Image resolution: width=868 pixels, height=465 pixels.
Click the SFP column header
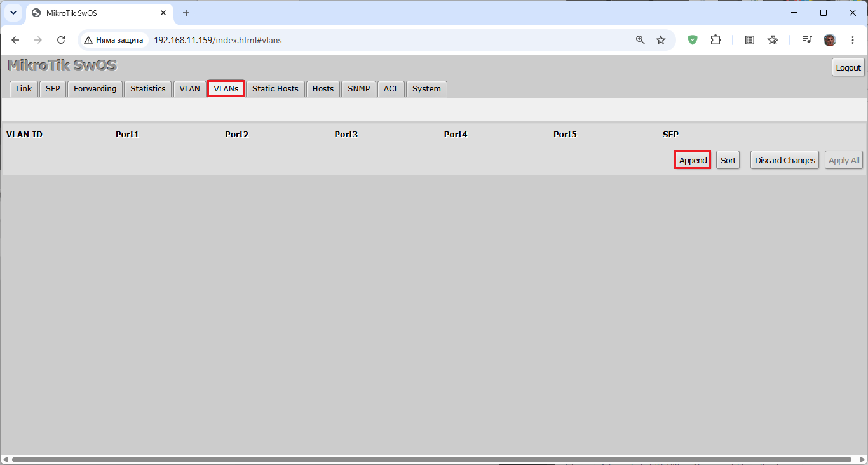coord(670,135)
